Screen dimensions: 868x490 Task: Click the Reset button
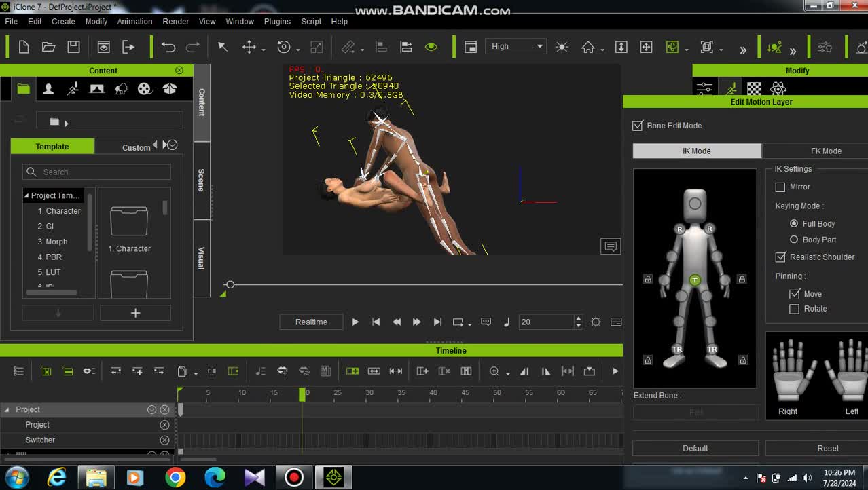click(827, 449)
